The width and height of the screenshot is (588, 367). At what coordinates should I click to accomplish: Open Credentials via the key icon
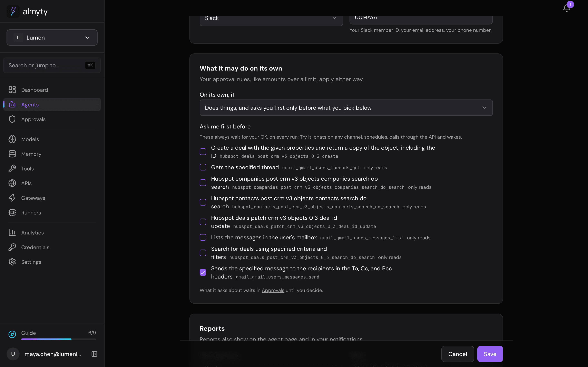pyautogui.click(x=12, y=247)
